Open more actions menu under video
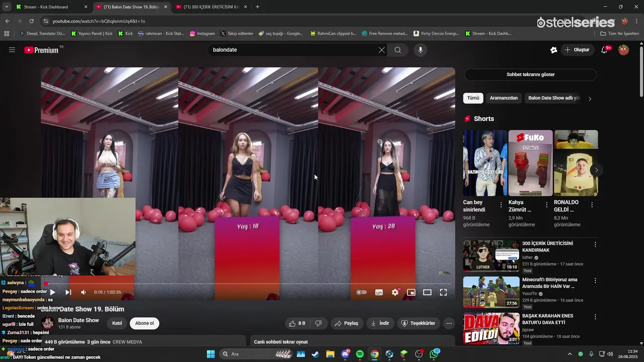Image resolution: width=644 pixels, height=362 pixels. point(449,323)
